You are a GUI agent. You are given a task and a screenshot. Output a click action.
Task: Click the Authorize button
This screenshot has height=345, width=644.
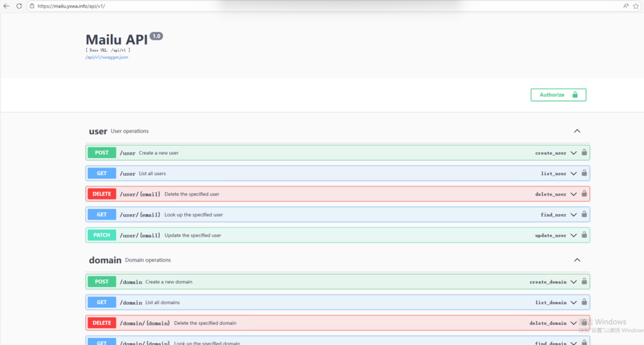pyautogui.click(x=558, y=95)
